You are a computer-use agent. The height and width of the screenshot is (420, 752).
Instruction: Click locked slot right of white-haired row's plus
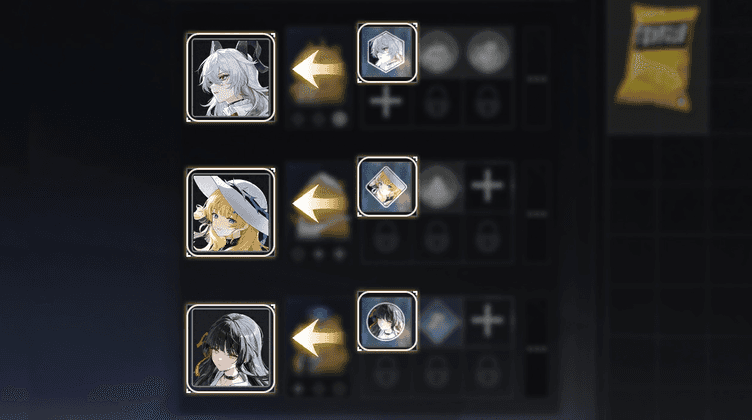pos(437,103)
